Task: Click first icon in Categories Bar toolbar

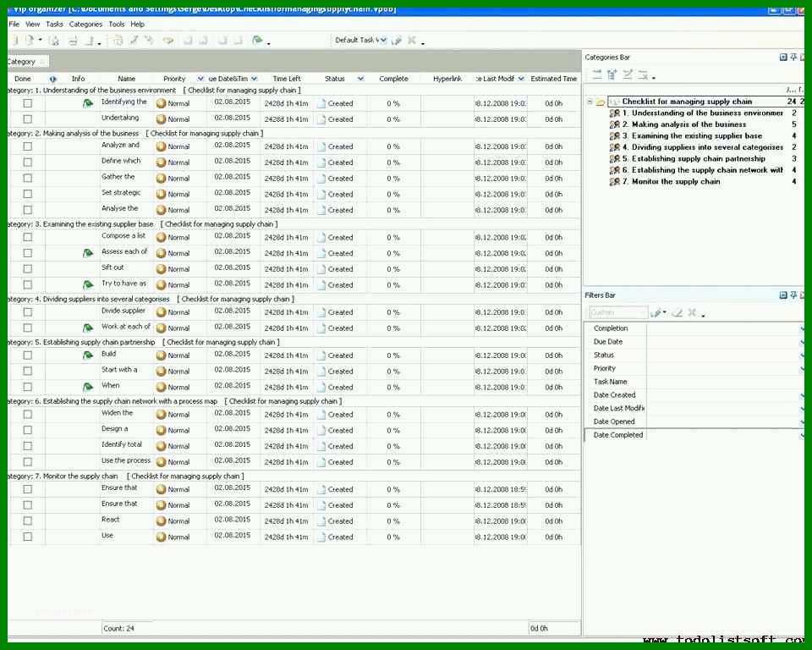Action: tap(597, 74)
